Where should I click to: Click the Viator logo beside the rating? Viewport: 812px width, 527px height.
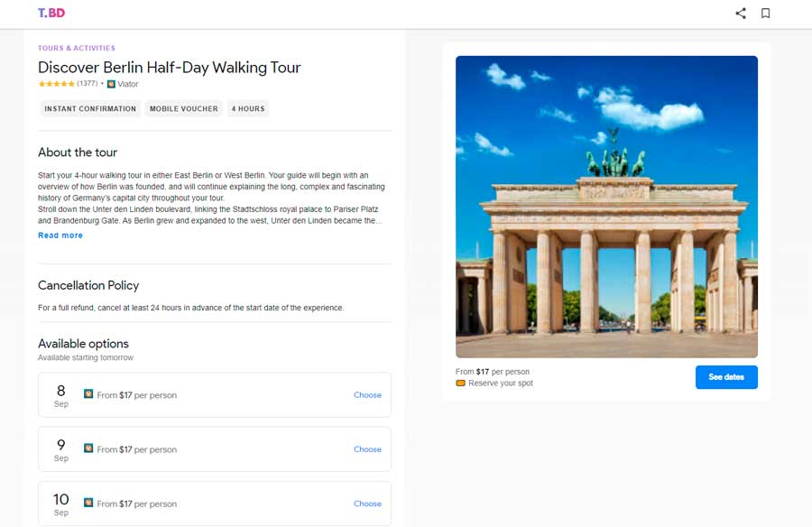[111, 84]
